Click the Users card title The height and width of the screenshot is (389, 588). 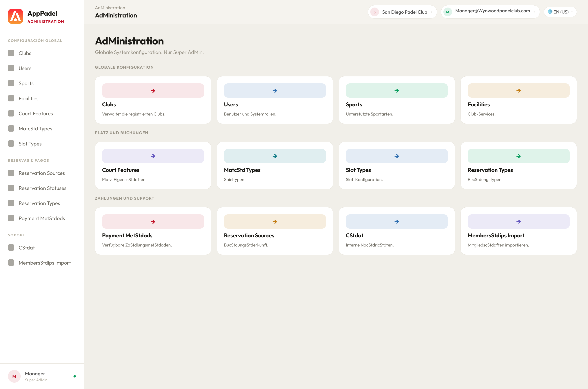(231, 104)
